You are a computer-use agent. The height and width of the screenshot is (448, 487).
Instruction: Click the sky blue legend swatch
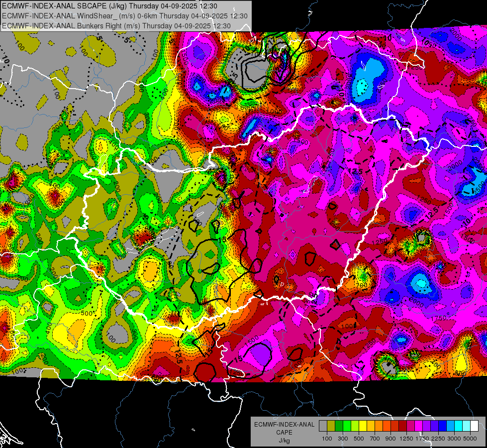pyautogui.click(x=451, y=426)
